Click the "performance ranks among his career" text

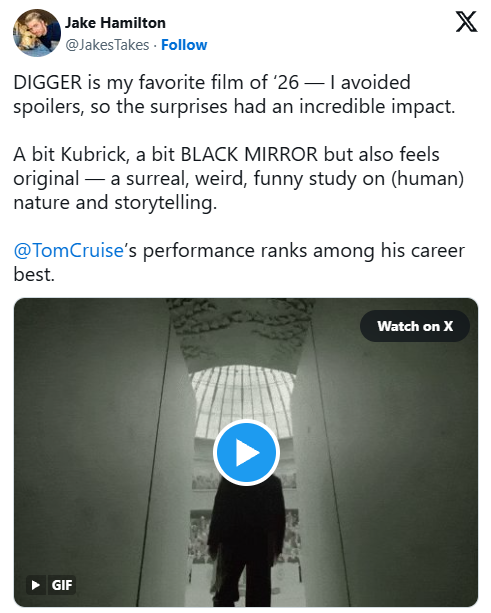303,250
